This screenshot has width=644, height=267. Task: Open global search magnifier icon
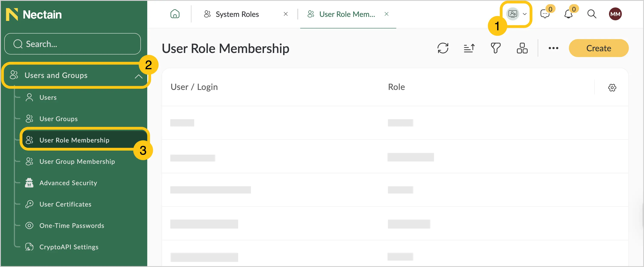[592, 14]
